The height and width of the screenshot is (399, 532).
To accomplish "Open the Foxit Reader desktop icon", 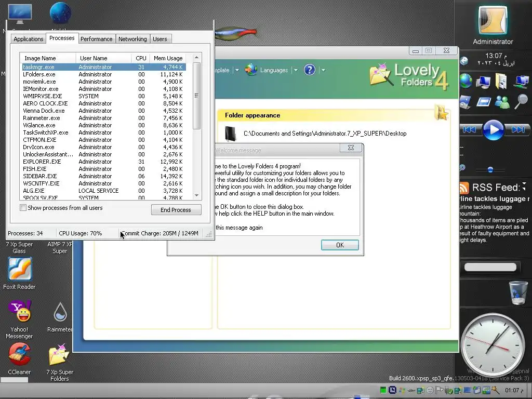I will (20, 269).
